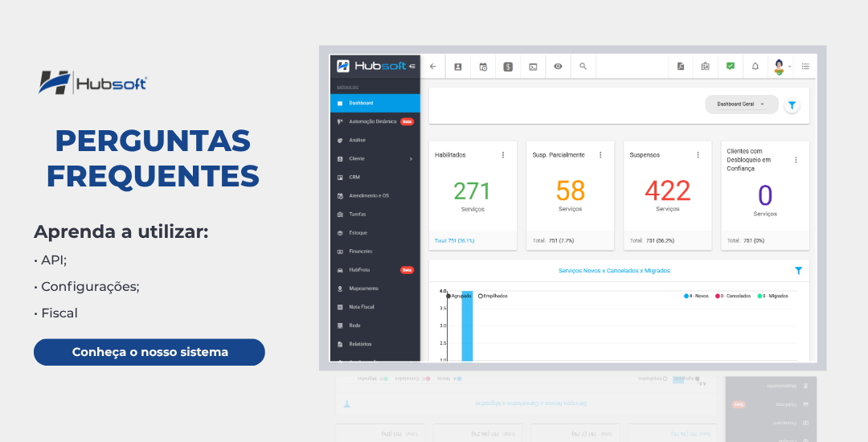Screen dimensions: 868x442
Task: Open options menu on Suspensos card
Action: (698, 155)
